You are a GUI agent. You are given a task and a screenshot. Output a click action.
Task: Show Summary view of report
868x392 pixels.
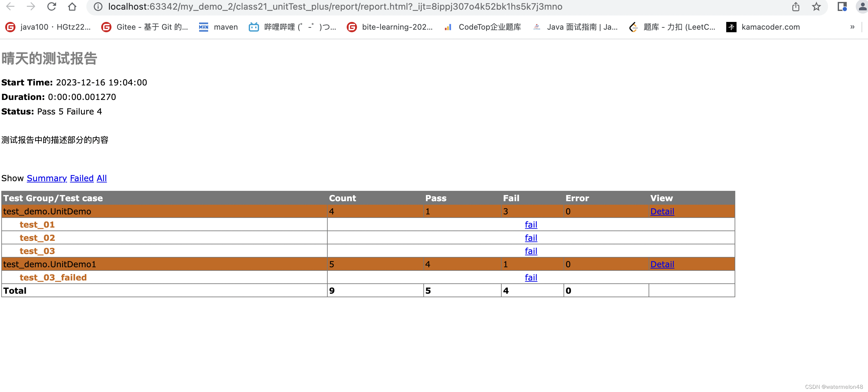pos(46,178)
